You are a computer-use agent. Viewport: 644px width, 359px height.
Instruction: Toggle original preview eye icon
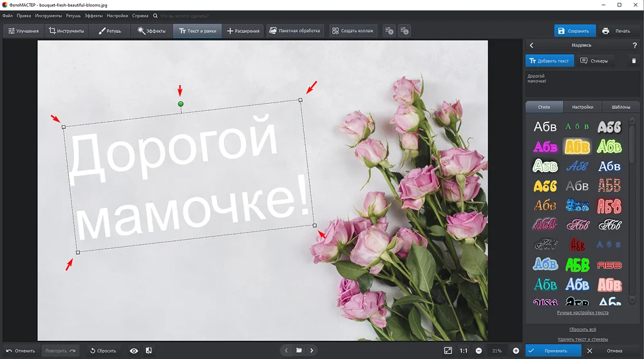pyautogui.click(x=134, y=351)
